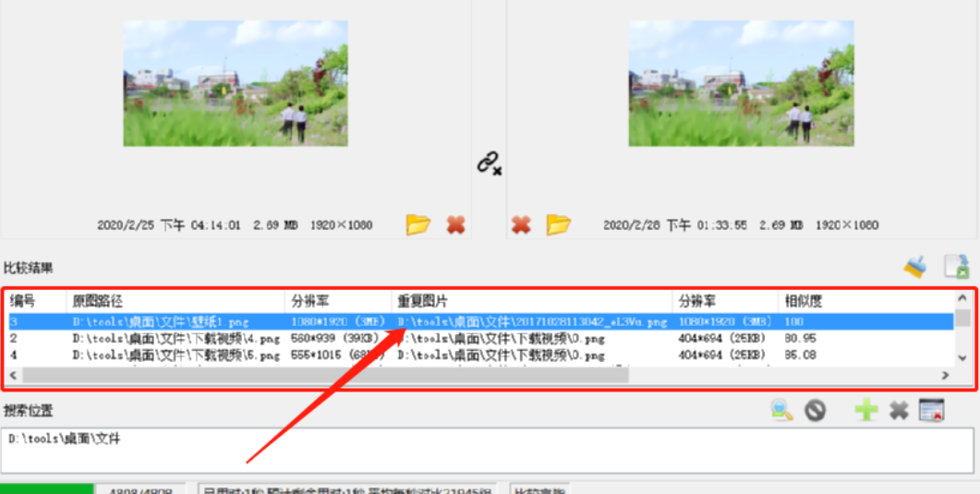Open folder of the right preview image
980x494 pixels.
point(559,224)
